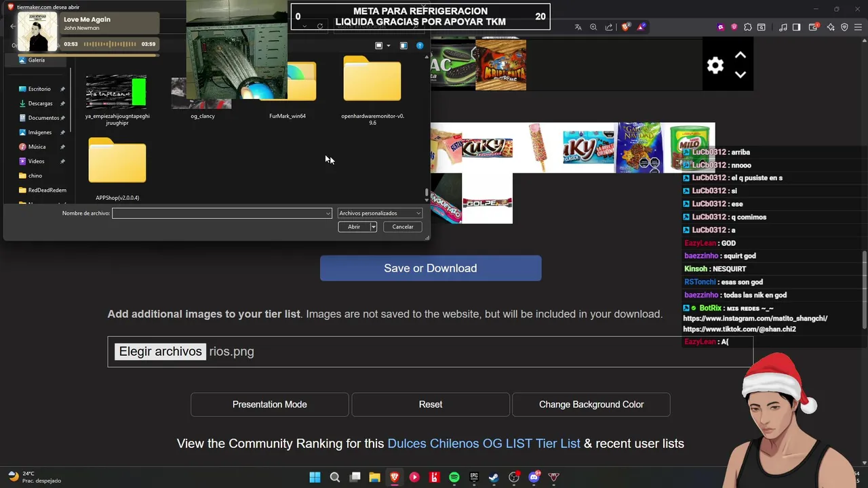The height and width of the screenshot is (488, 868).
Task: Select Documentos in the dialog sidebar
Action: point(43,118)
